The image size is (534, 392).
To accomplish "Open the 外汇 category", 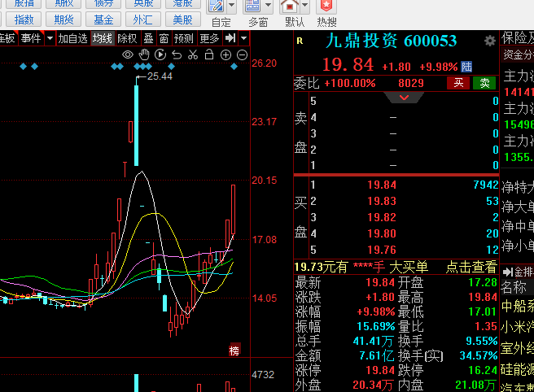I will (143, 20).
